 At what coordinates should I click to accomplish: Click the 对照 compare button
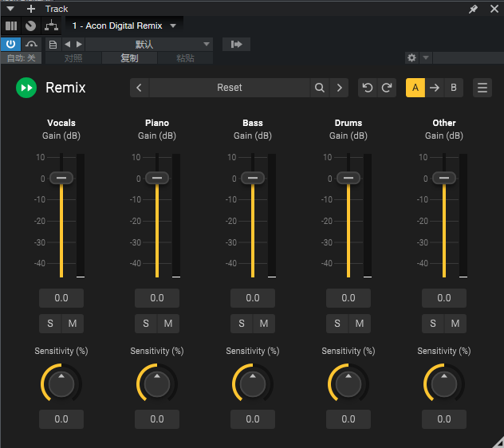(73, 58)
